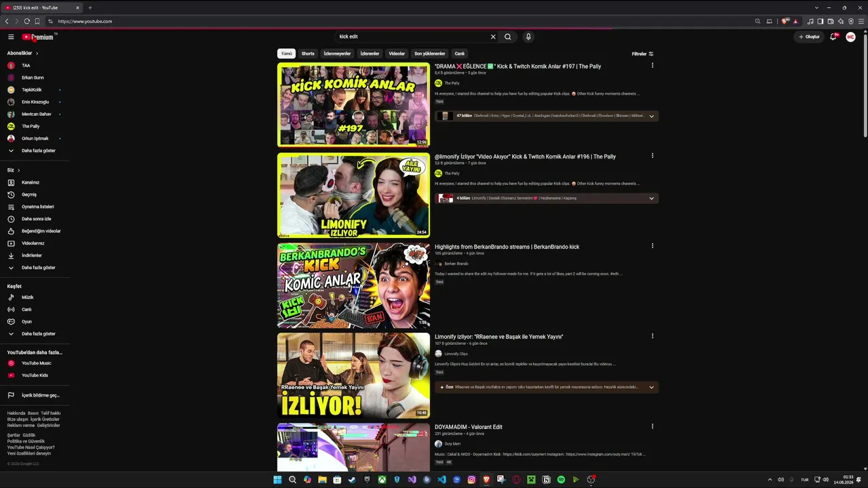Select the İzlenenler filter chip
The height and width of the screenshot is (488, 868).
pyautogui.click(x=370, y=54)
